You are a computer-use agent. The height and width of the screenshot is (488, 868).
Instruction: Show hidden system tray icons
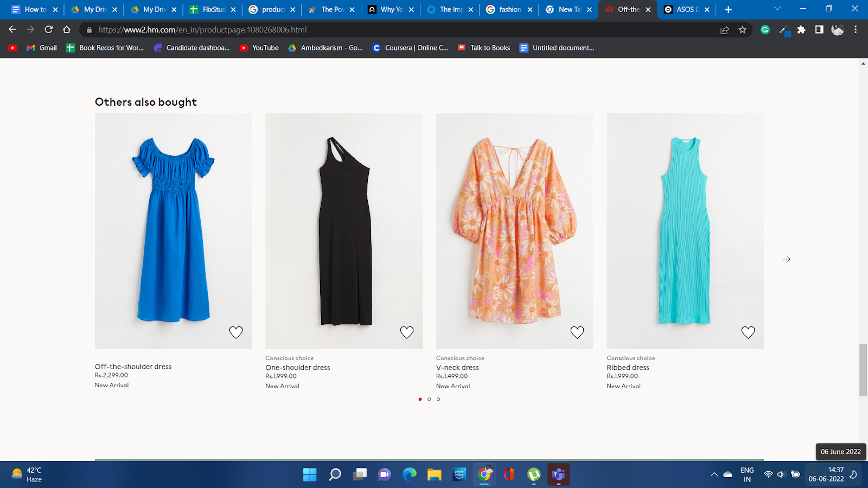pos(714,474)
